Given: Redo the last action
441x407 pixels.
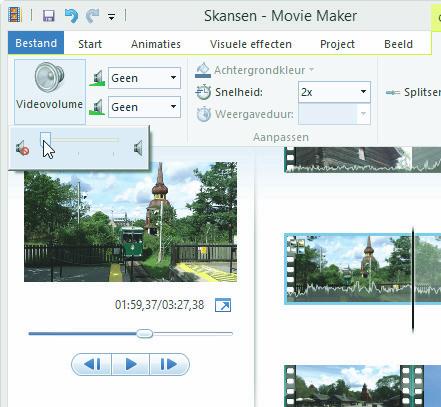Looking at the screenshot, I should pyautogui.click(x=92, y=16).
